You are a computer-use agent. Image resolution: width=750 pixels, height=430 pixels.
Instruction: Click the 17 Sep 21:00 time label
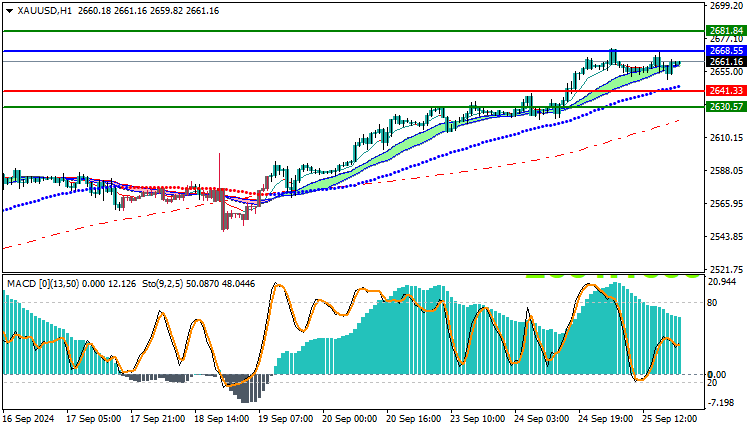(x=157, y=419)
